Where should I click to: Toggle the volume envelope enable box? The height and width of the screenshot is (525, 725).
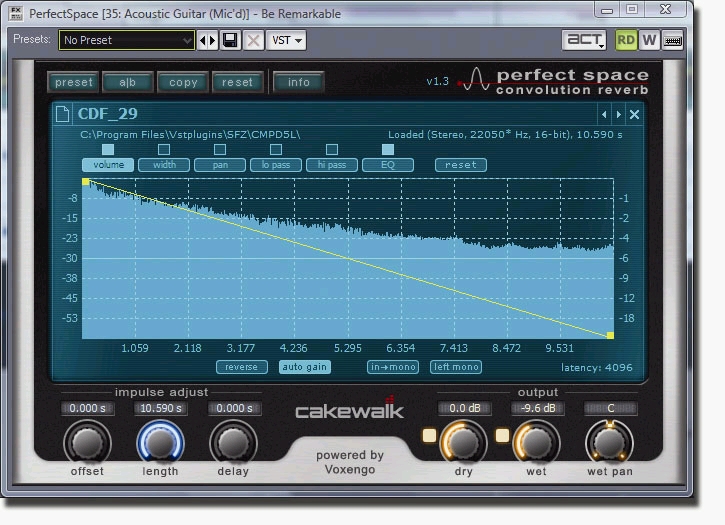pos(108,149)
